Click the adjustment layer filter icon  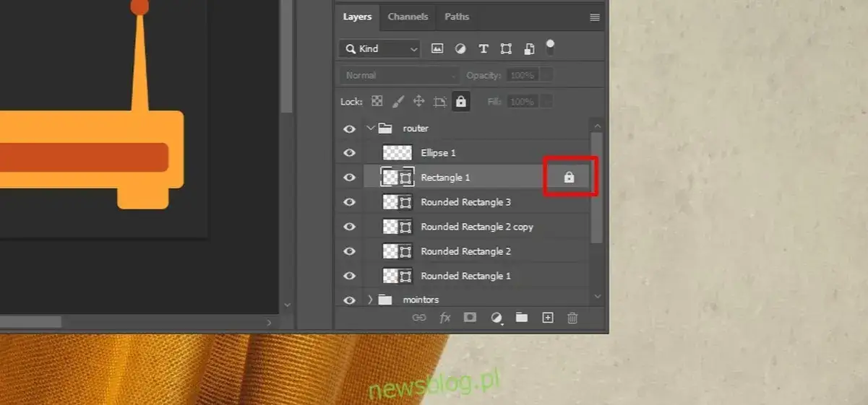pyautogui.click(x=460, y=49)
